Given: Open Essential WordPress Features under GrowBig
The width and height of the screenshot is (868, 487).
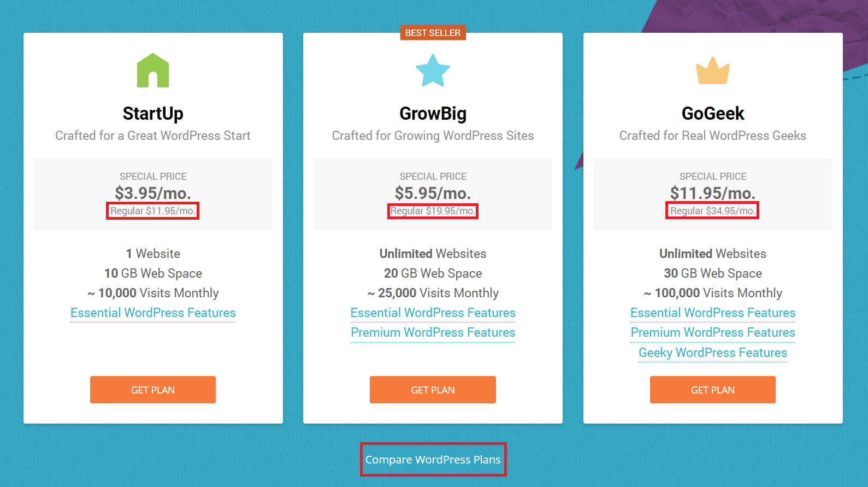Looking at the screenshot, I should (x=433, y=313).
